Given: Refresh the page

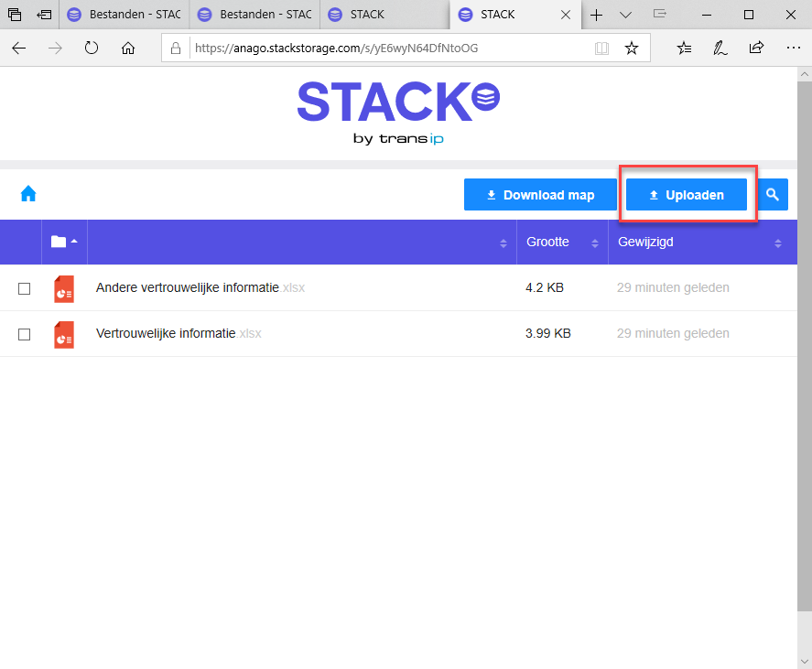Looking at the screenshot, I should [x=92, y=49].
